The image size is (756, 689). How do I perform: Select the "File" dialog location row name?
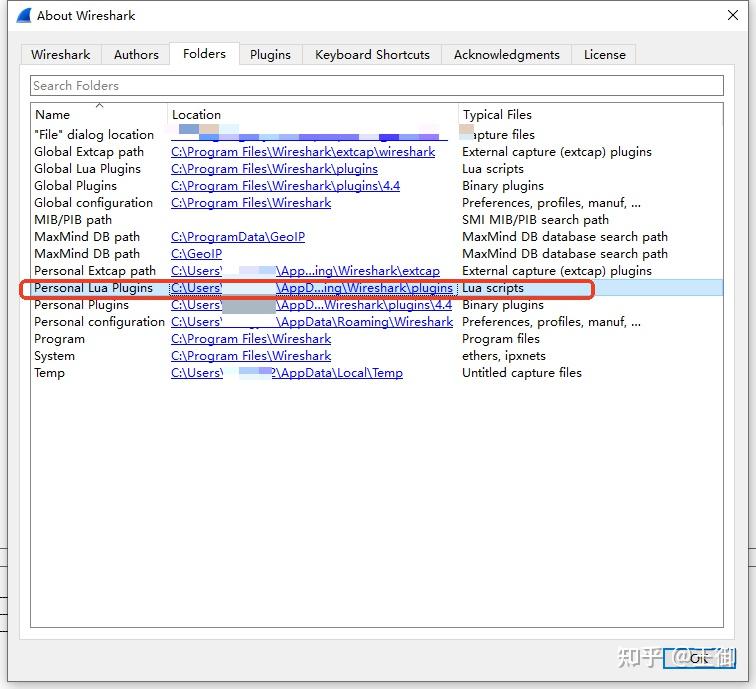pyautogui.click(x=94, y=135)
